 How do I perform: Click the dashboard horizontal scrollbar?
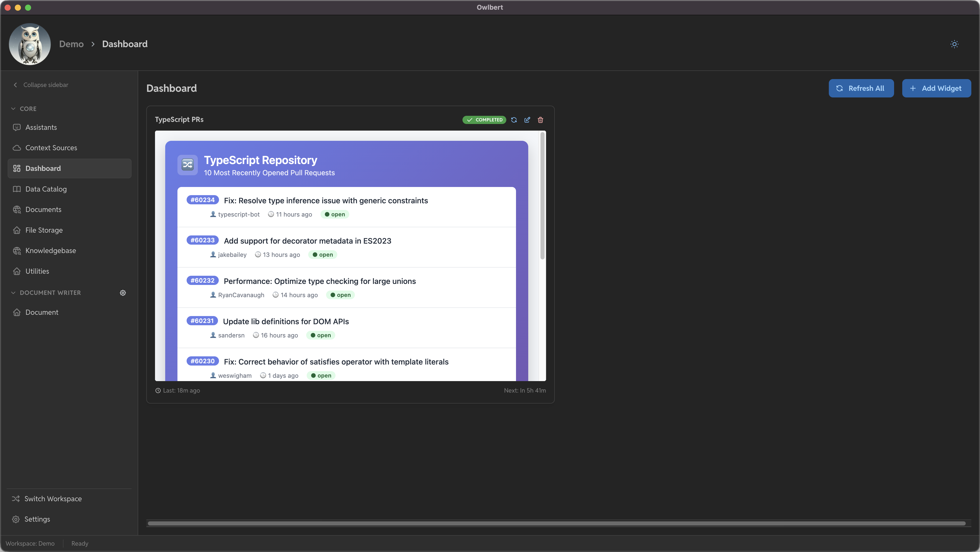coord(556,523)
